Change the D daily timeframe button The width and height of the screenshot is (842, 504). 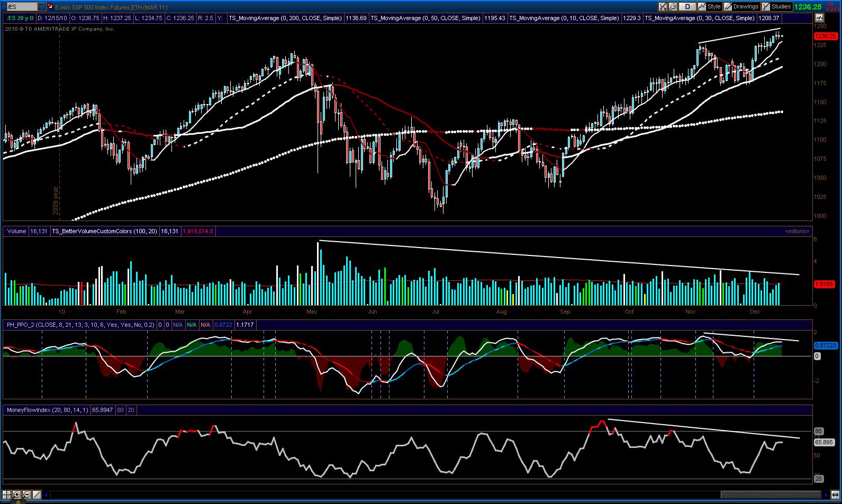pos(687,7)
